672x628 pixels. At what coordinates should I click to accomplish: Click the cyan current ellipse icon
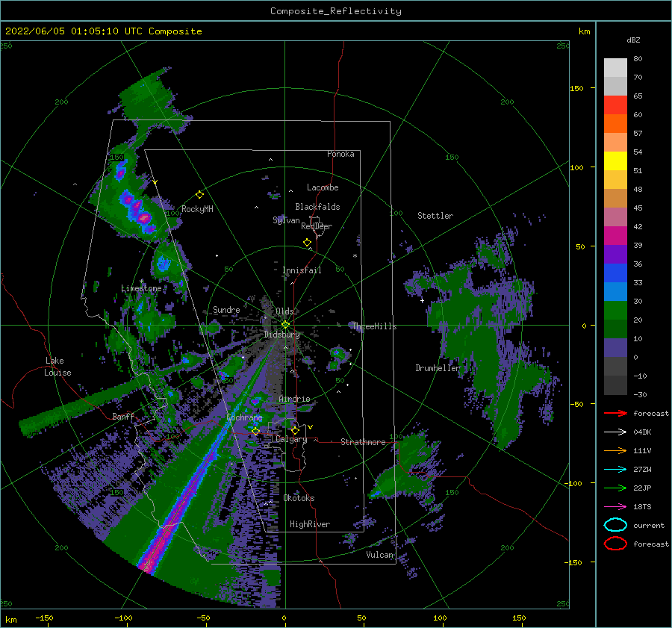[x=615, y=525]
